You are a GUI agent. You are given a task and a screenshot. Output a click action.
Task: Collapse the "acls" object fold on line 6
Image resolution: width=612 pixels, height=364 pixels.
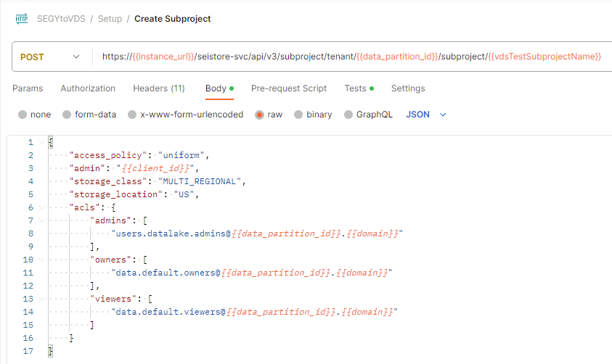[42, 207]
